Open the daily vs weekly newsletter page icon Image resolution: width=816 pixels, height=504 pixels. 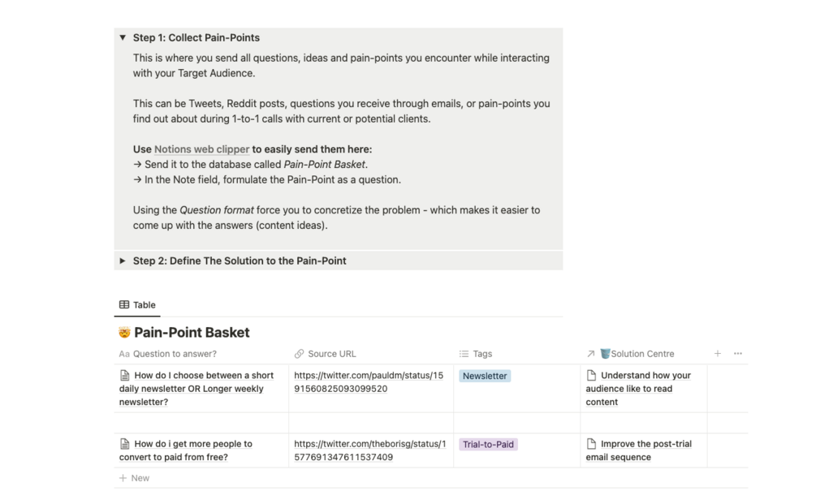pyautogui.click(x=125, y=376)
